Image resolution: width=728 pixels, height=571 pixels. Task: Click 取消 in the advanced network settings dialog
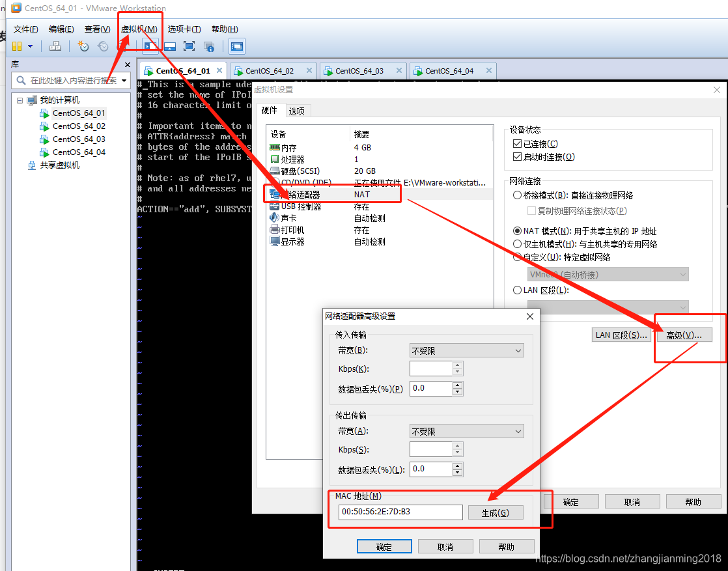click(445, 547)
